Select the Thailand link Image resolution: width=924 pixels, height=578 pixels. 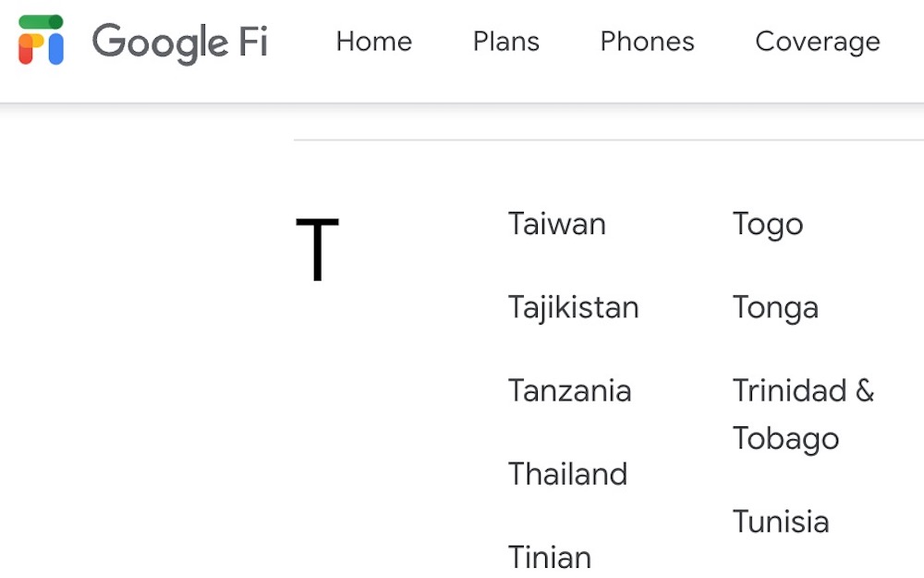[x=568, y=473]
